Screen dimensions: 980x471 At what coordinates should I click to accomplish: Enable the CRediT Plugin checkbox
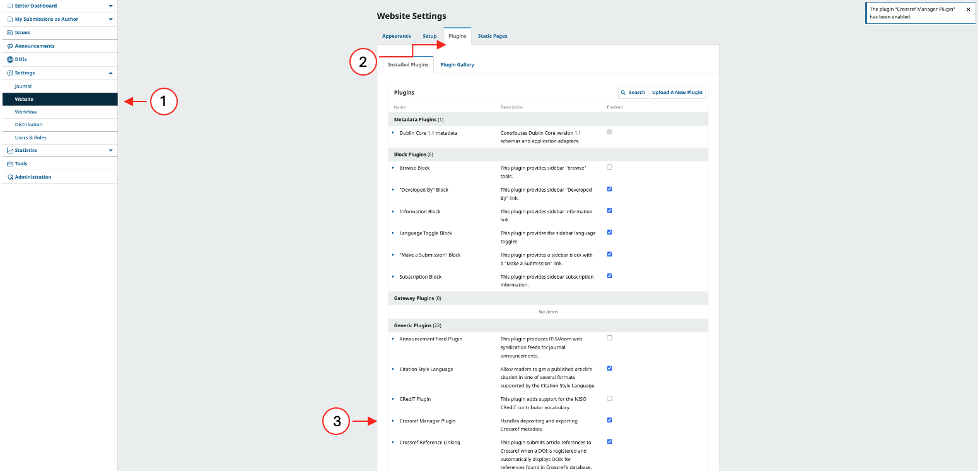pyautogui.click(x=609, y=398)
